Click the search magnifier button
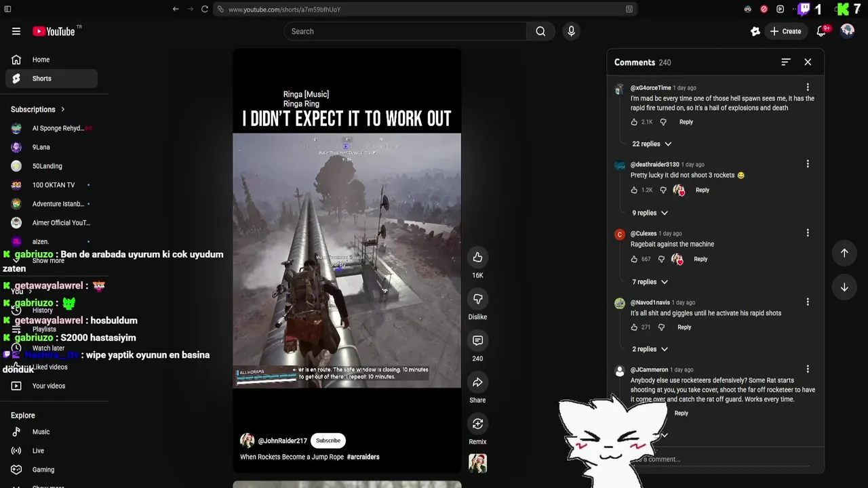Viewport: 868px width, 488px height. pyautogui.click(x=540, y=31)
